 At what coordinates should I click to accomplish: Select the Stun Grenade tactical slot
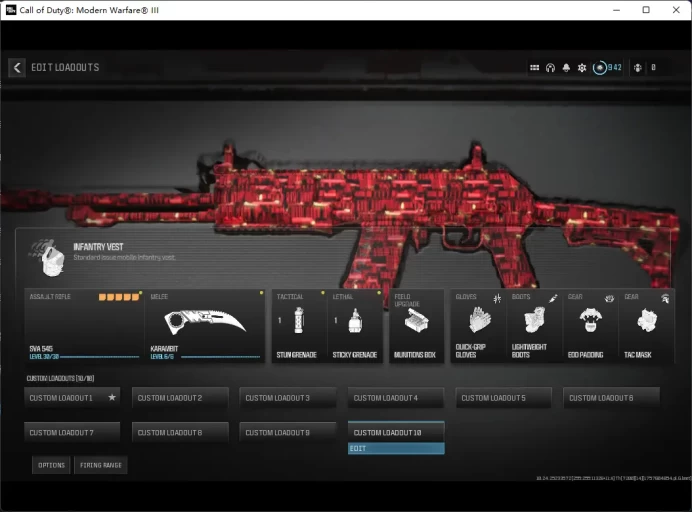coord(299,326)
